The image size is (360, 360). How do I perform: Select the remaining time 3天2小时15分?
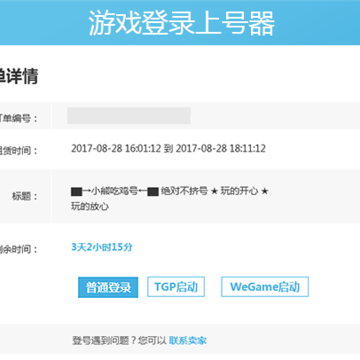102,247
